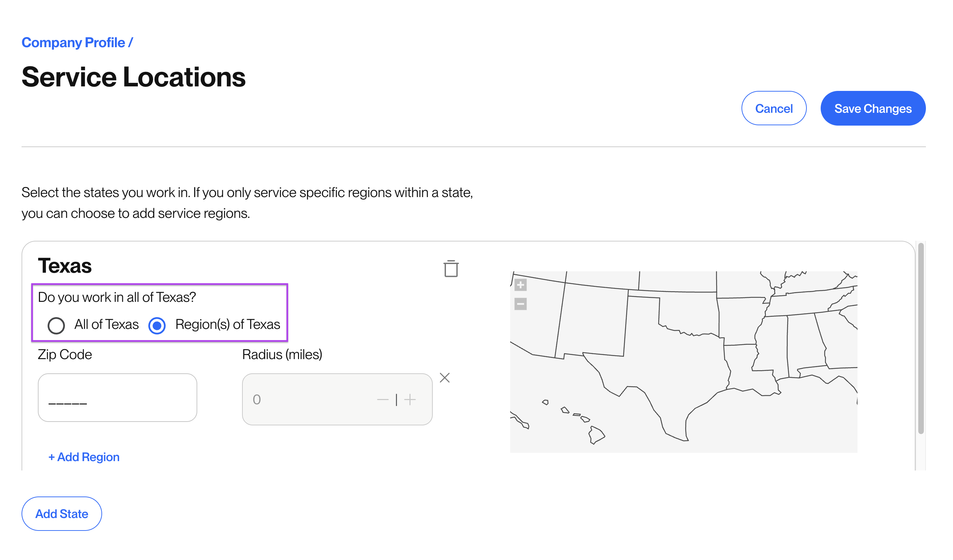Click the Cancel button

coord(774,108)
